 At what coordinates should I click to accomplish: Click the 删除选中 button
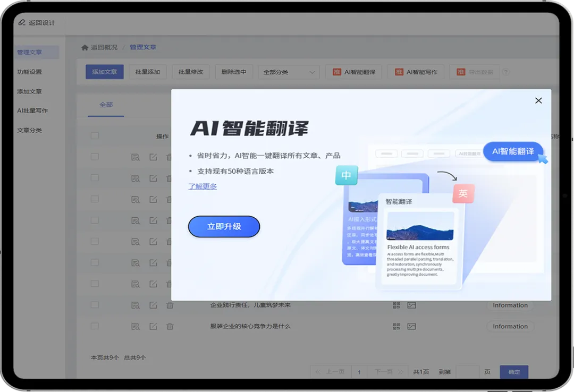(x=234, y=72)
